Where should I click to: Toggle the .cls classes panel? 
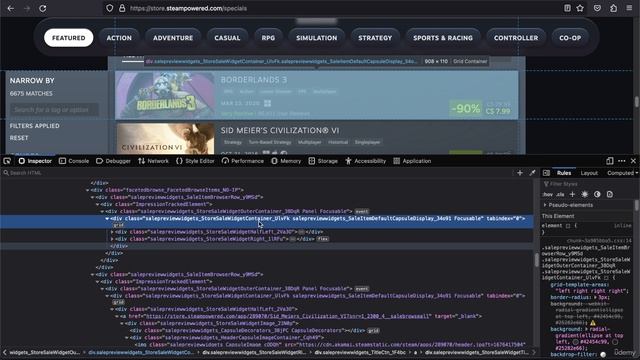(x=560, y=195)
